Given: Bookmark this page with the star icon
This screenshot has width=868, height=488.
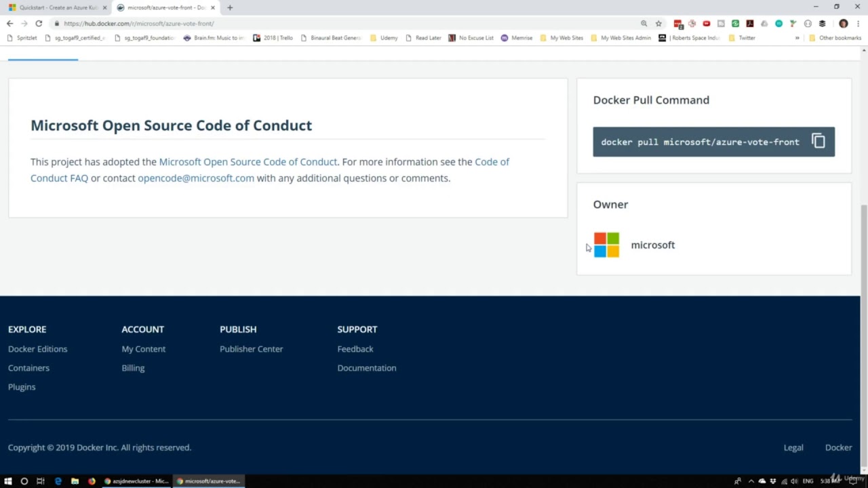Looking at the screenshot, I should pos(658,23).
